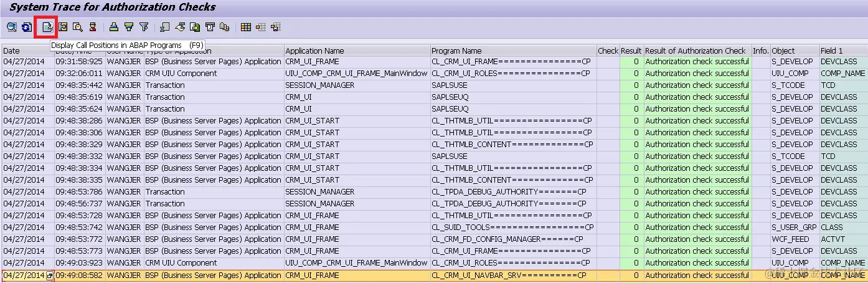Click SESSION_MANAGER in the 09:48:35:442 row
The image size is (868, 283).
coord(357,85)
